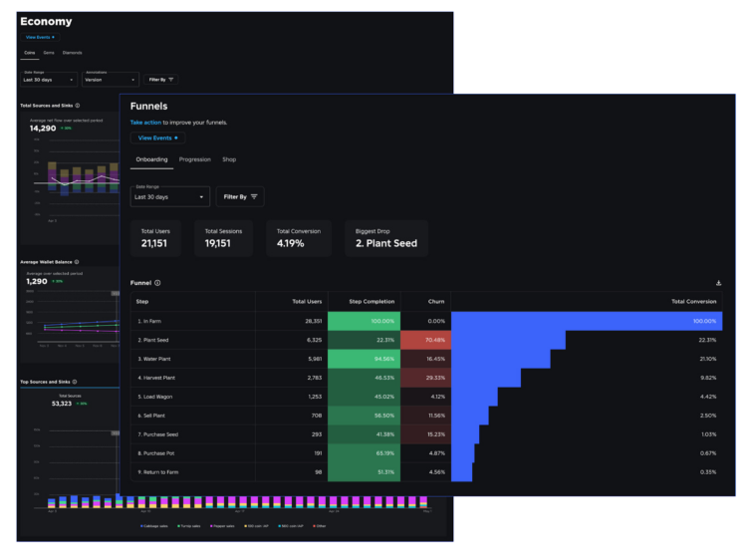Open the Gems tab in Economy

[48, 52]
